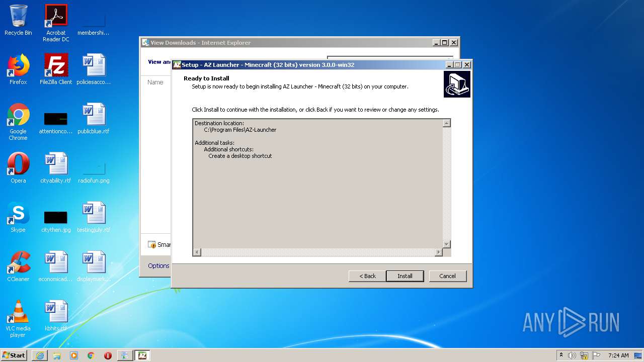644x362 pixels.
Task: Open Windows Explorer folder taskbar icon
Action: [57, 355]
